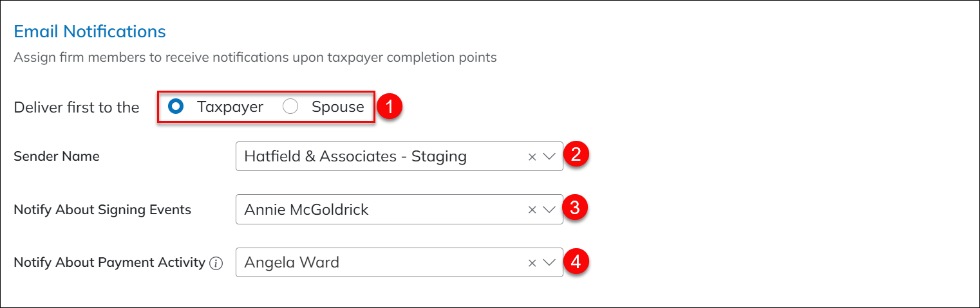Image resolution: width=980 pixels, height=308 pixels.
Task: Expand the Sender Name dropdown arrow
Action: pos(549,156)
